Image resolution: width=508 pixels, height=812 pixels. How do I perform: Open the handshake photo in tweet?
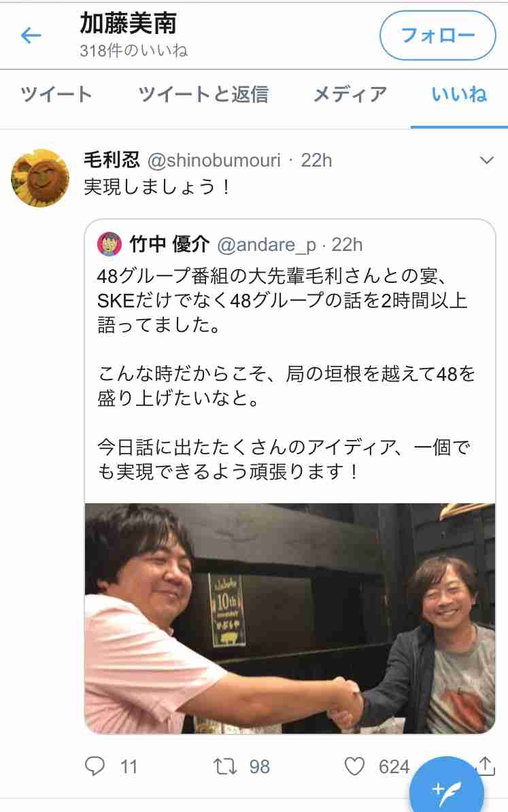coord(290,618)
